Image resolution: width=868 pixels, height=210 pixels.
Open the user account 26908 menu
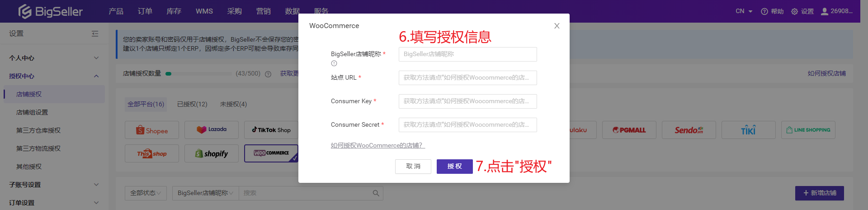coord(837,11)
